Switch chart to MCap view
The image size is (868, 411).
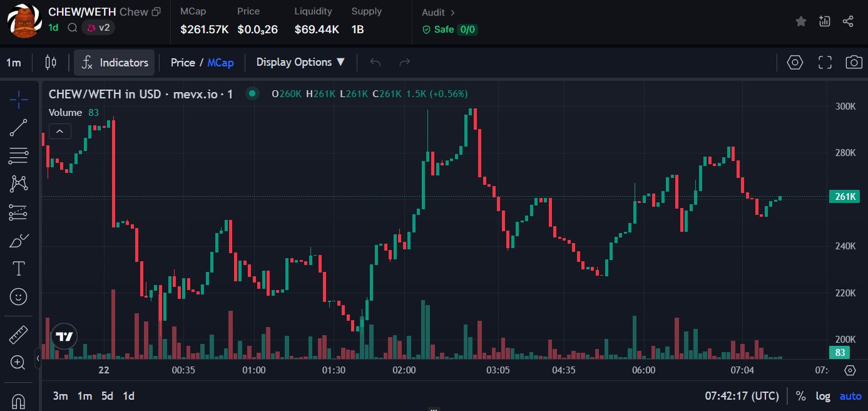[220, 63]
